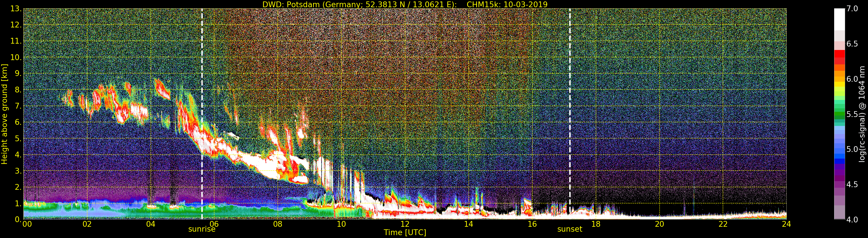This screenshot has width=868, height=238.
Task: Click the 'CHM15k: 10-03-2019' title text
Action: tap(507, 4)
